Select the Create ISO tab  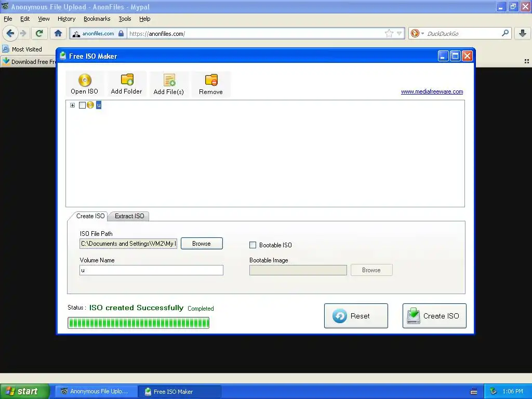(90, 216)
